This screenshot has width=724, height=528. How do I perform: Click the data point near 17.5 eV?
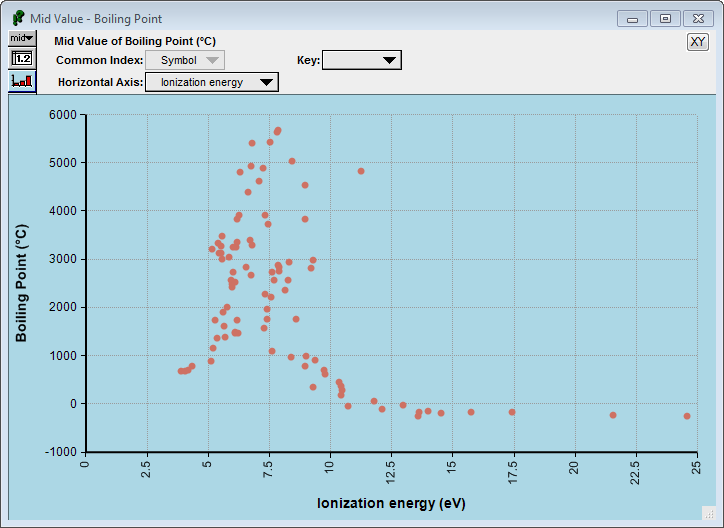512,412
